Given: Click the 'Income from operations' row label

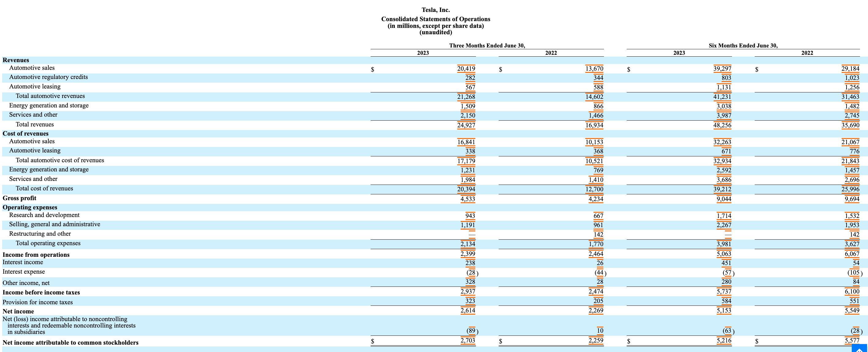Looking at the screenshot, I should coord(36,255).
